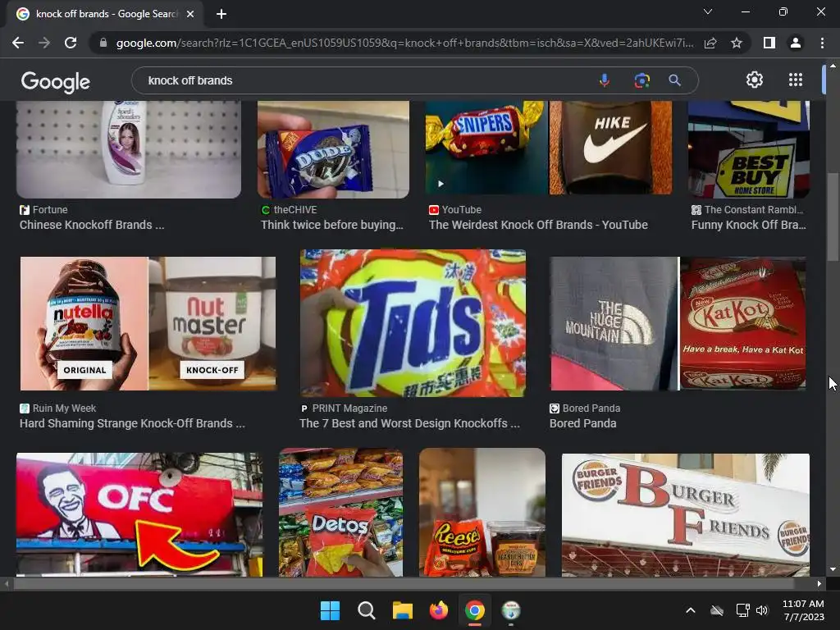Open the Nutella vs Nut master image
The height and width of the screenshot is (630, 840).
(148, 323)
